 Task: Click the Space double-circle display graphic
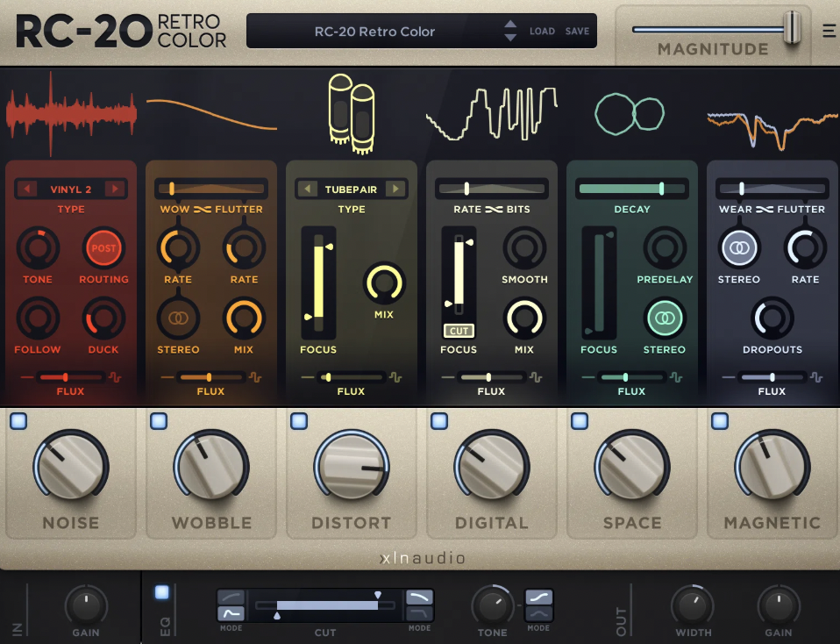[x=630, y=114]
